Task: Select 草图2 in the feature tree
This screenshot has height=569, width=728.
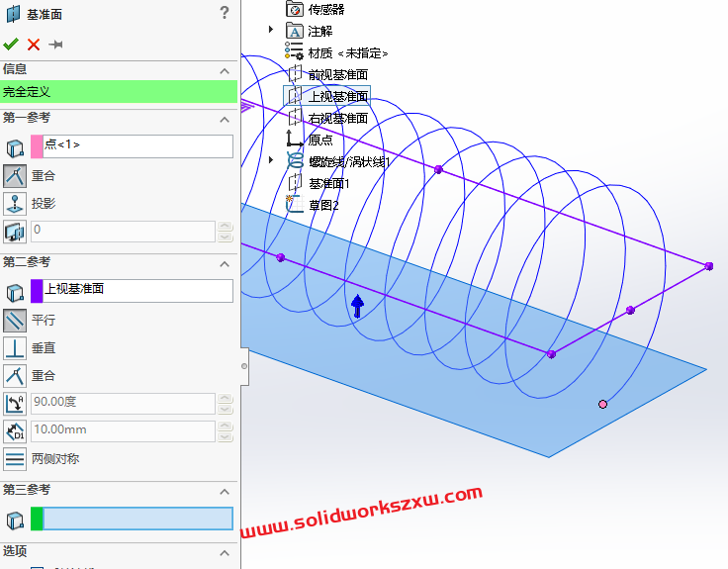Action: pos(323,205)
